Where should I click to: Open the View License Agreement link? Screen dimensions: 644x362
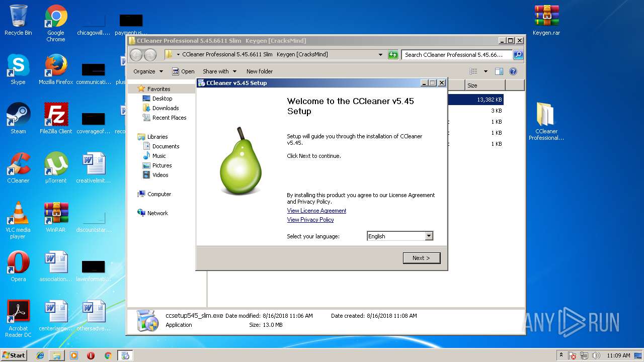(316, 211)
